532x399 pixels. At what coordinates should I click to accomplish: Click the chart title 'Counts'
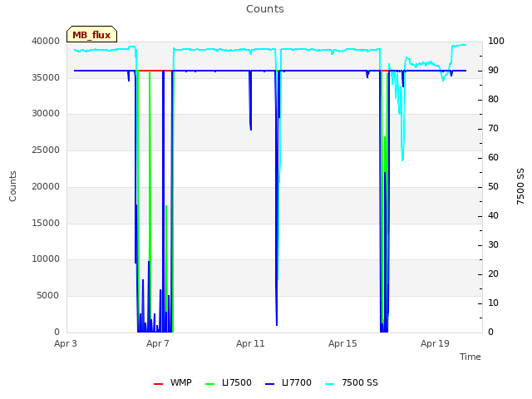(x=265, y=9)
